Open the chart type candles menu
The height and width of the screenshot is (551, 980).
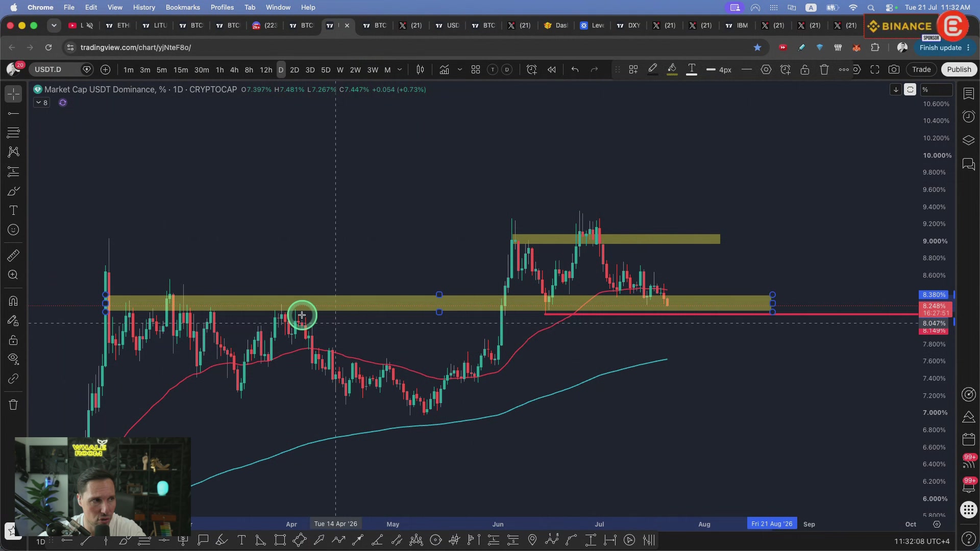point(420,70)
